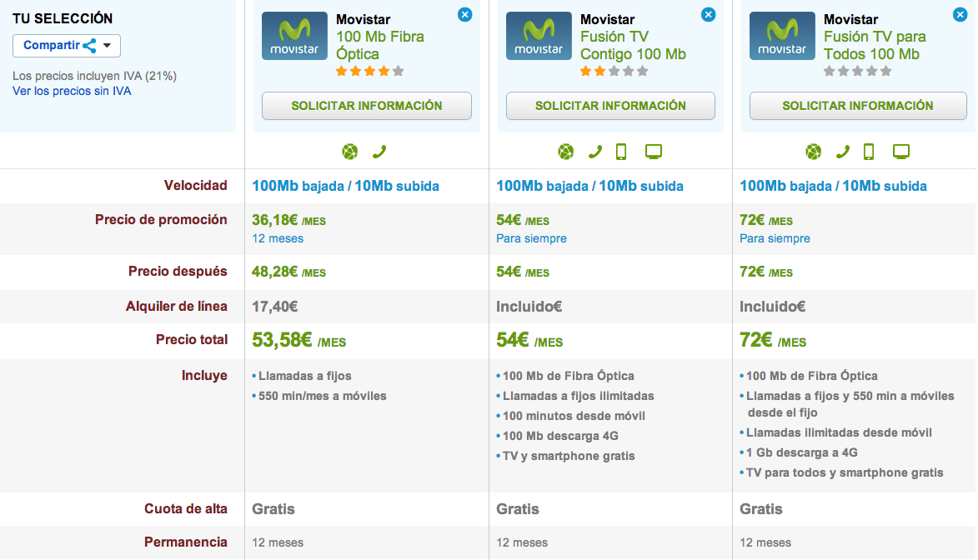Click '12 meses' promotion duration text
Screen dimensions: 978x560
click(x=278, y=238)
